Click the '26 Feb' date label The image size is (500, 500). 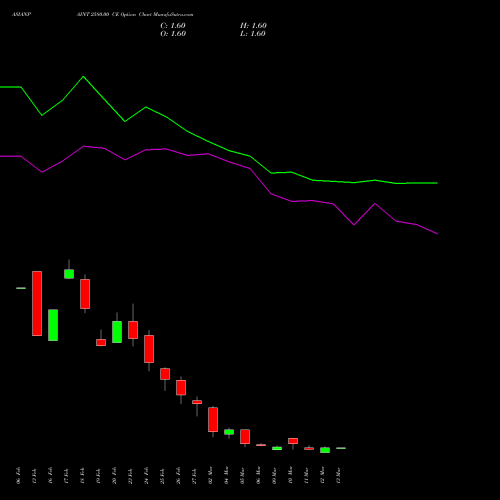(178, 476)
